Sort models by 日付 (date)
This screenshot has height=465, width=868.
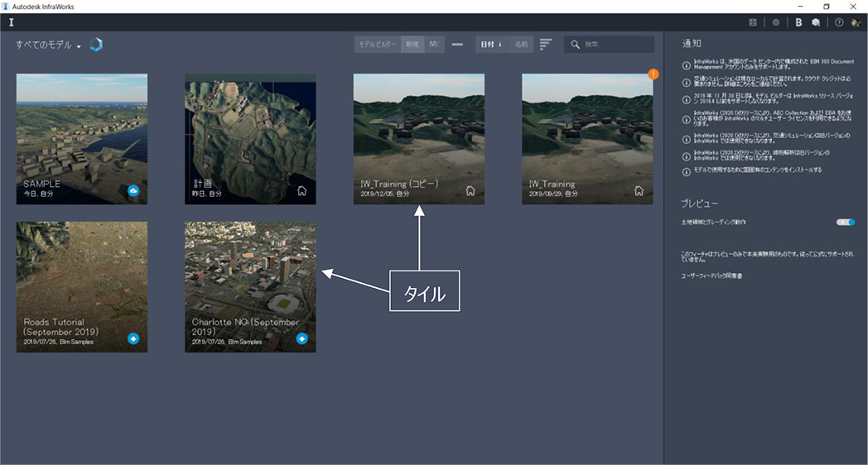tap(492, 44)
